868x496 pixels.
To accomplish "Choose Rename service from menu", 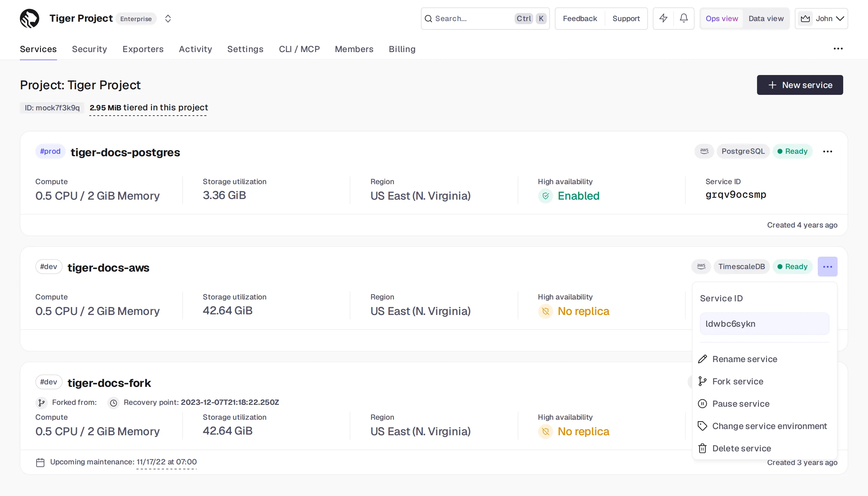I will [764, 359].
